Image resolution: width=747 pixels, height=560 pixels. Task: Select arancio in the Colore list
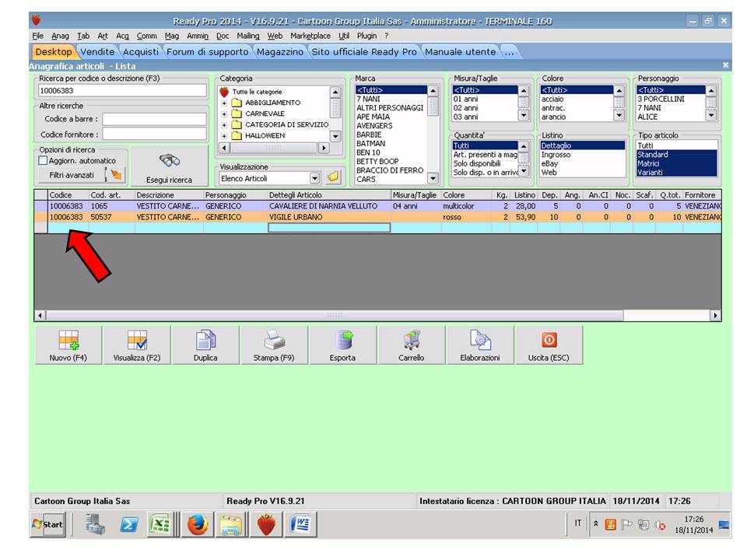click(553, 117)
